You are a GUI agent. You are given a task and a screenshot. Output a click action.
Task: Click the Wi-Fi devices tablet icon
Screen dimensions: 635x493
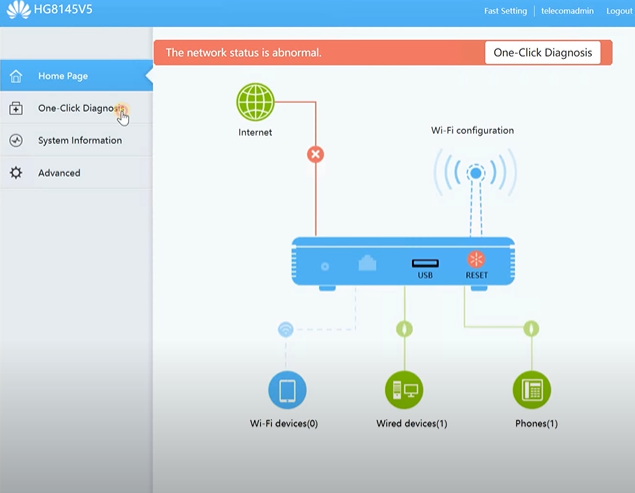coord(287,389)
